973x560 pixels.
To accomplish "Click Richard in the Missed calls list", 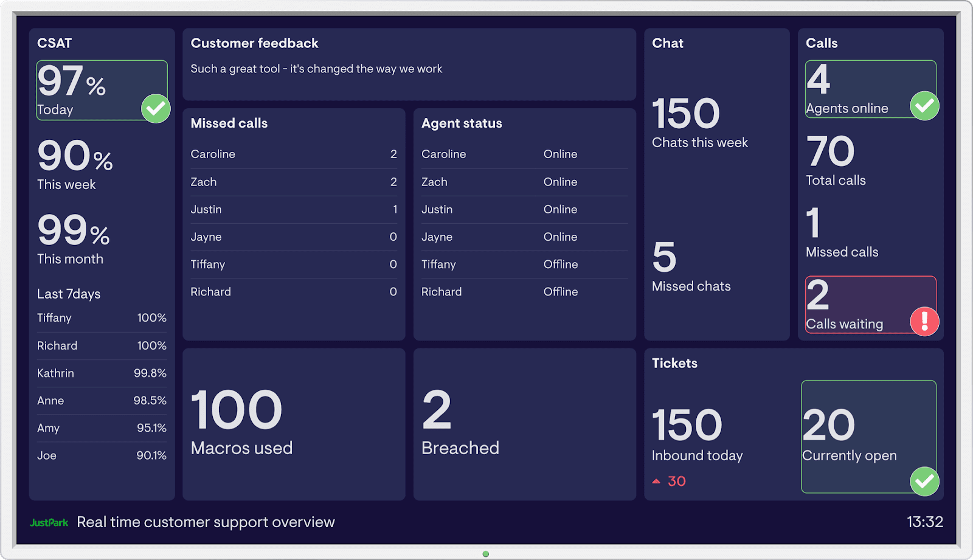I will [210, 292].
